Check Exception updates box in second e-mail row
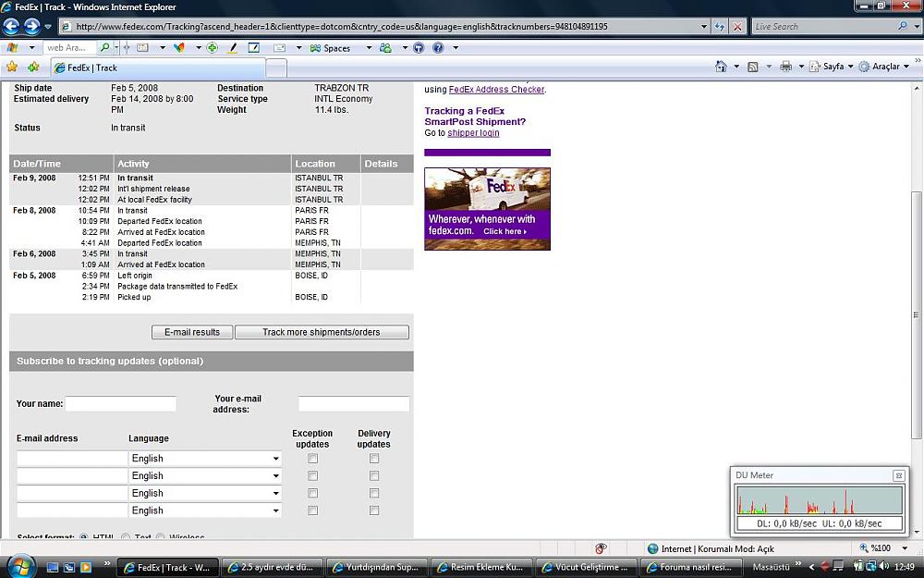 click(x=313, y=475)
